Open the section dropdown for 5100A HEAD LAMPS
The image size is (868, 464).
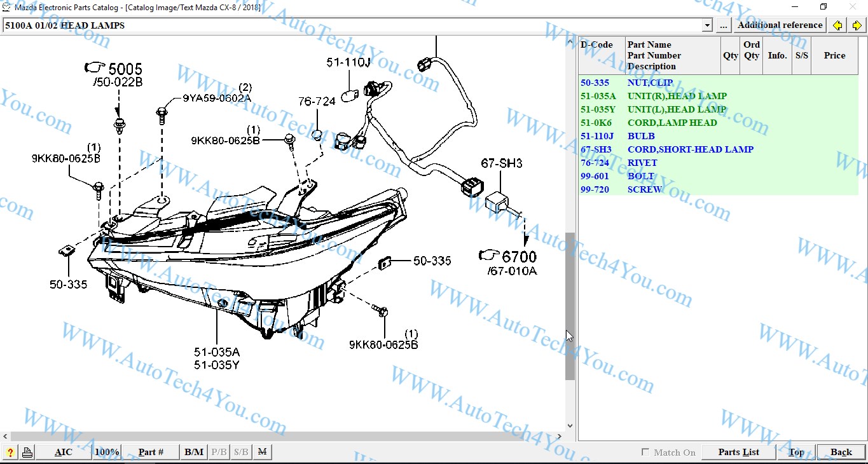(707, 25)
